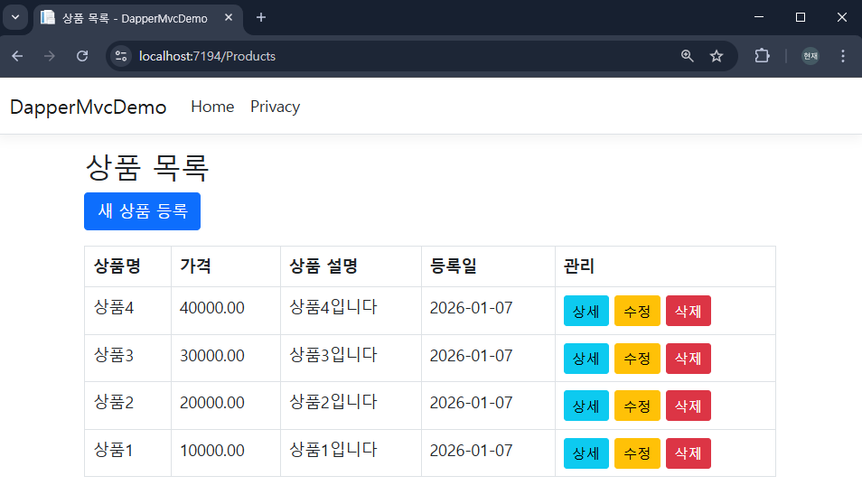This screenshot has width=862, height=504.
Task: View 상세 for 상품4
Action: point(586,311)
